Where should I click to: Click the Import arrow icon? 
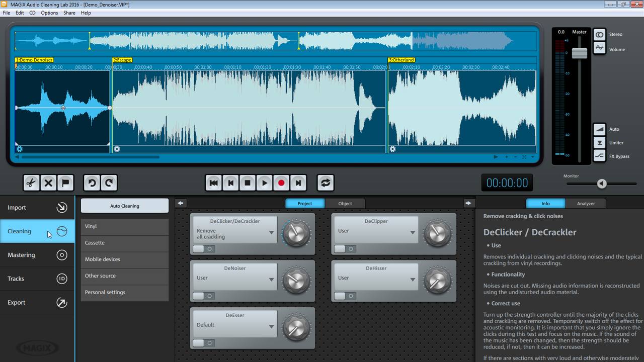[62, 208]
